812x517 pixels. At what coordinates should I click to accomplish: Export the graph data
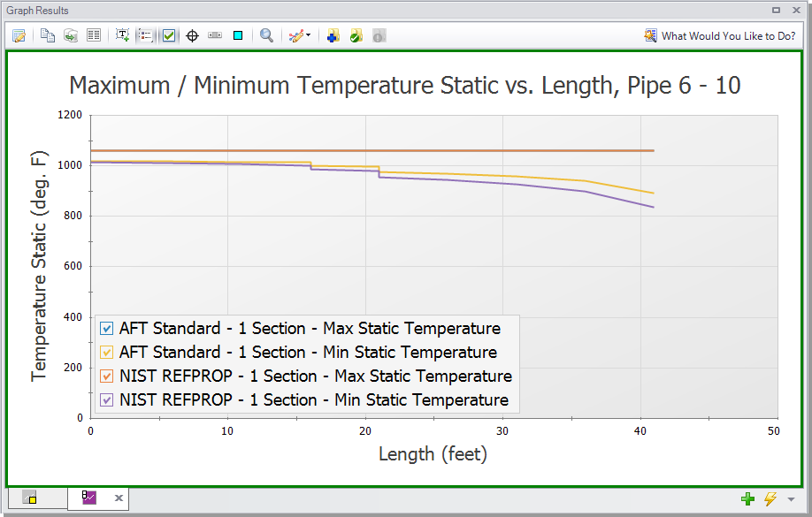click(x=71, y=35)
